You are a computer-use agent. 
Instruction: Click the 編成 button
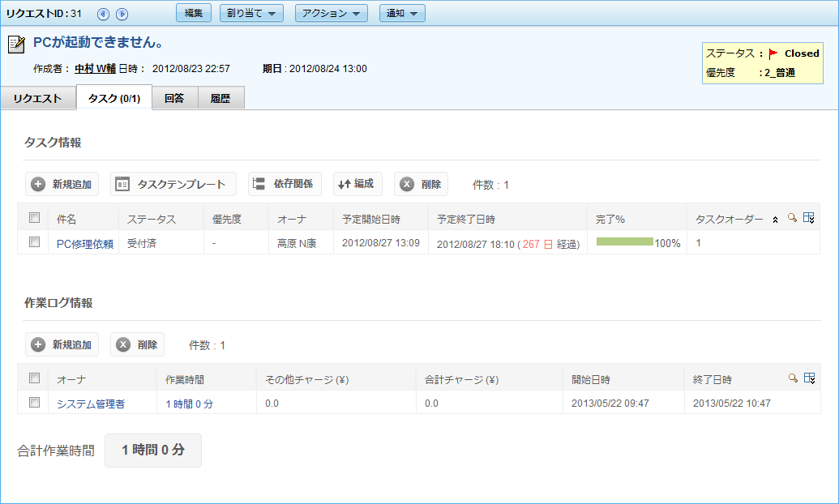(x=357, y=184)
